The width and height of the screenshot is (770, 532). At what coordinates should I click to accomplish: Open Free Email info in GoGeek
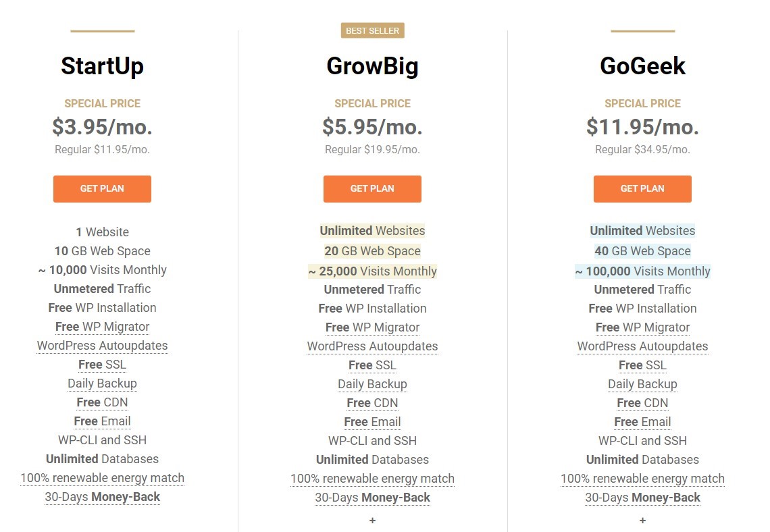point(642,422)
